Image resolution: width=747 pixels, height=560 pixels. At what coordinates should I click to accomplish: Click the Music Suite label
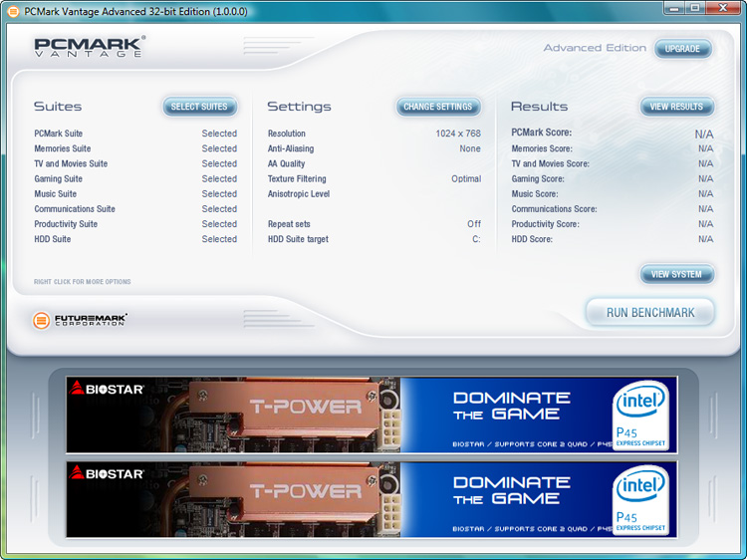click(x=55, y=194)
